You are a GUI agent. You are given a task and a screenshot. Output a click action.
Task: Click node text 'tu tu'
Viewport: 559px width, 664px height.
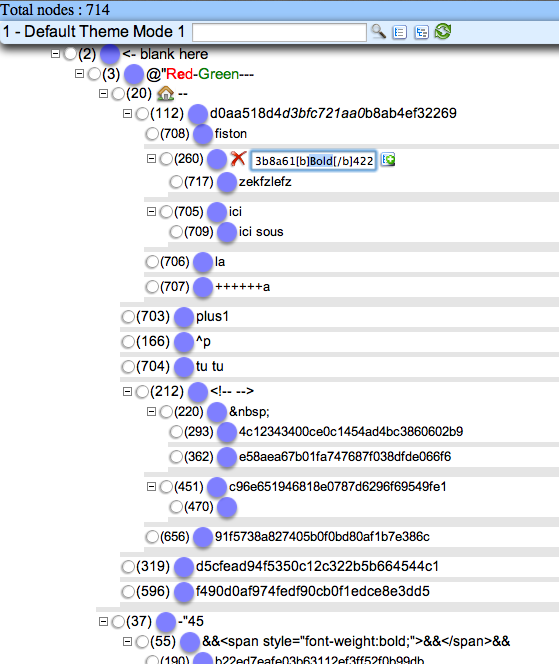point(210,367)
